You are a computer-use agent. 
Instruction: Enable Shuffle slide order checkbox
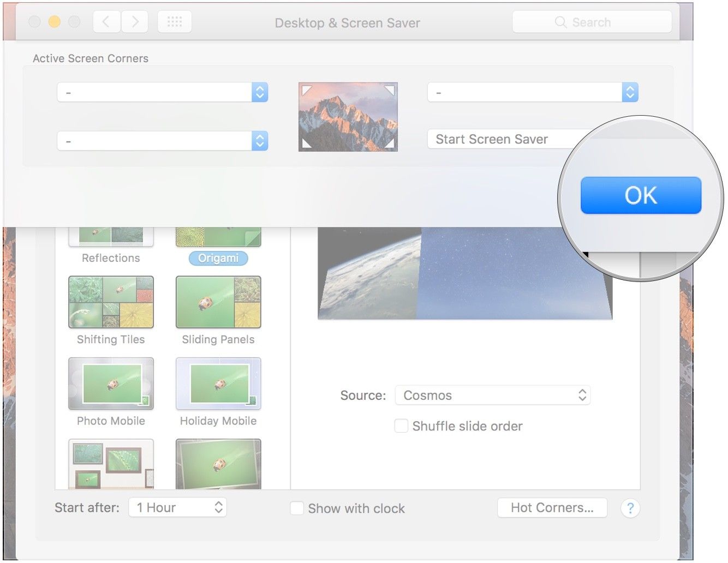401,426
